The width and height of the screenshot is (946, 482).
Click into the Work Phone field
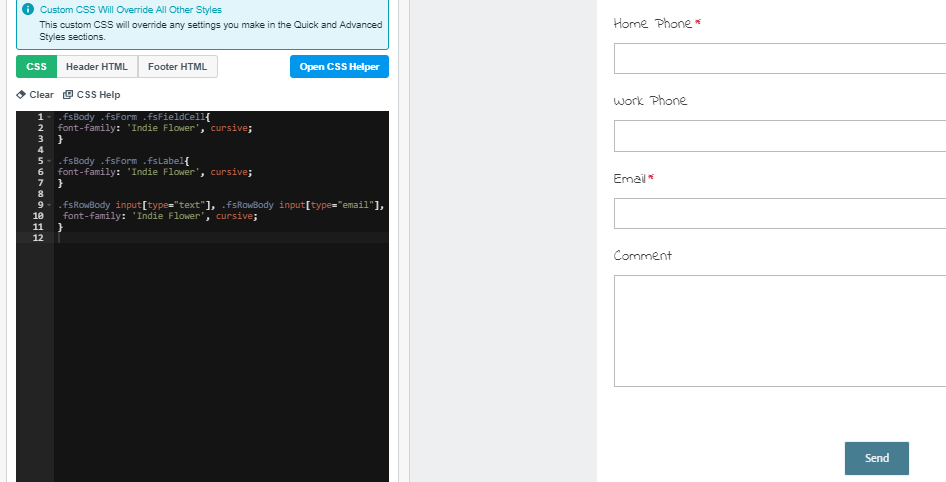[779, 136]
